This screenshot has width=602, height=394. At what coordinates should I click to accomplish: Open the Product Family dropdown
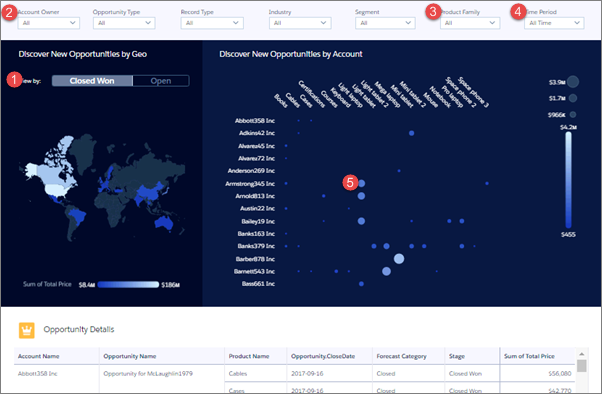pos(470,23)
